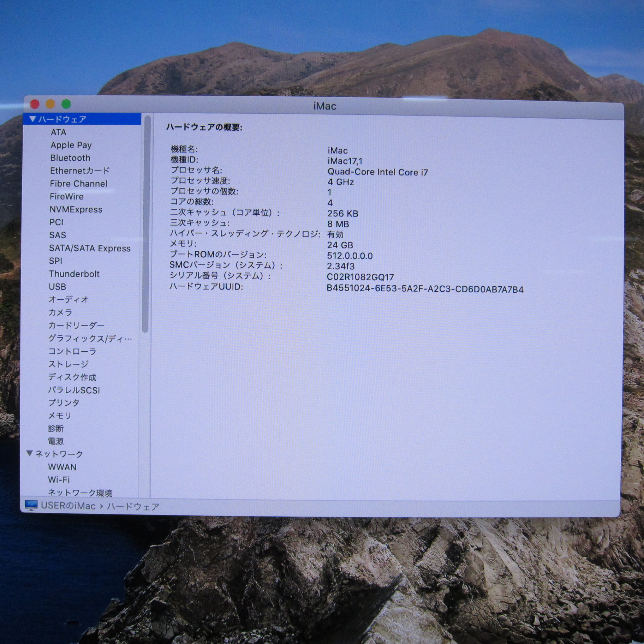The image size is (644, 644).
Task: Click the 有効 hyper-threading value
Action: (335, 234)
